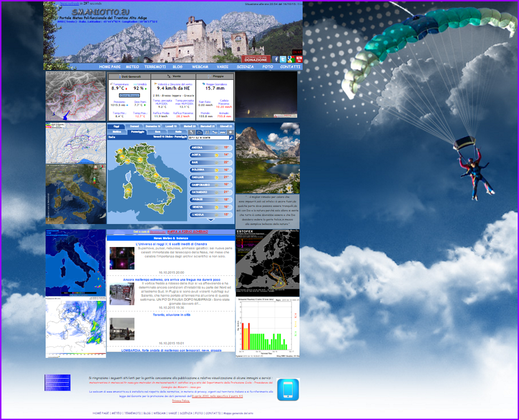Open the BLOG menu
Image resolution: width=519 pixels, height=420 pixels.
(x=178, y=67)
